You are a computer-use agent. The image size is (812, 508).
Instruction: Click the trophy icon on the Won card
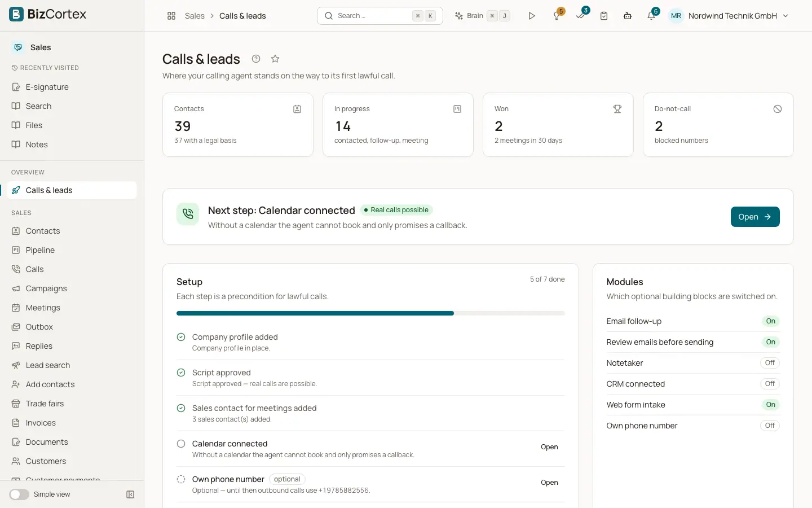tap(617, 109)
